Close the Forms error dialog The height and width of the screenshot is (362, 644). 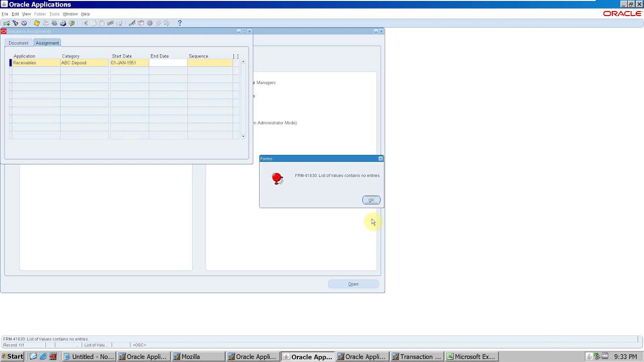(380, 159)
